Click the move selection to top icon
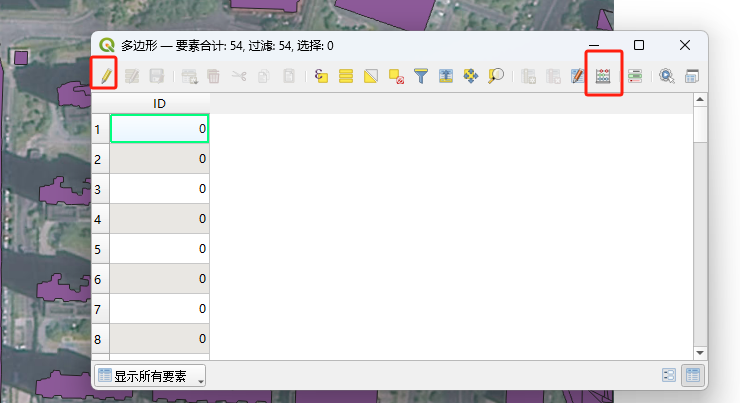The width and height of the screenshot is (740, 403). [446, 75]
